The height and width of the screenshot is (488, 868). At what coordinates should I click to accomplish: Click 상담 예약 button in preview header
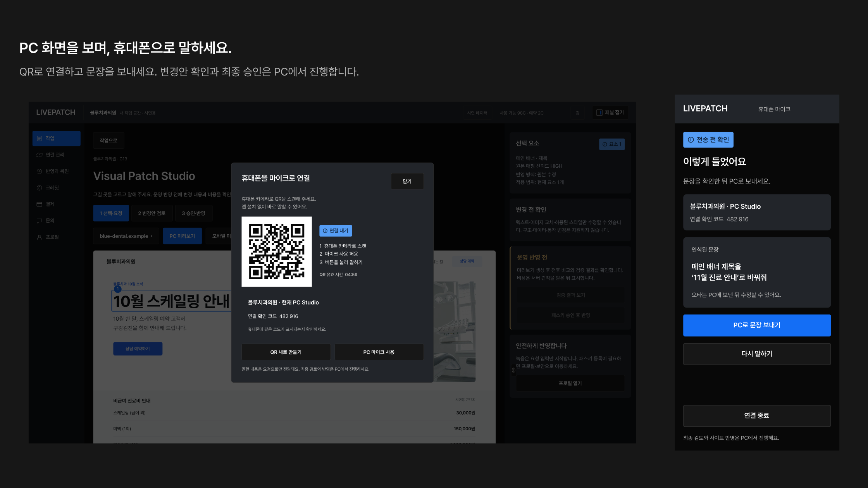pyautogui.click(x=467, y=261)
